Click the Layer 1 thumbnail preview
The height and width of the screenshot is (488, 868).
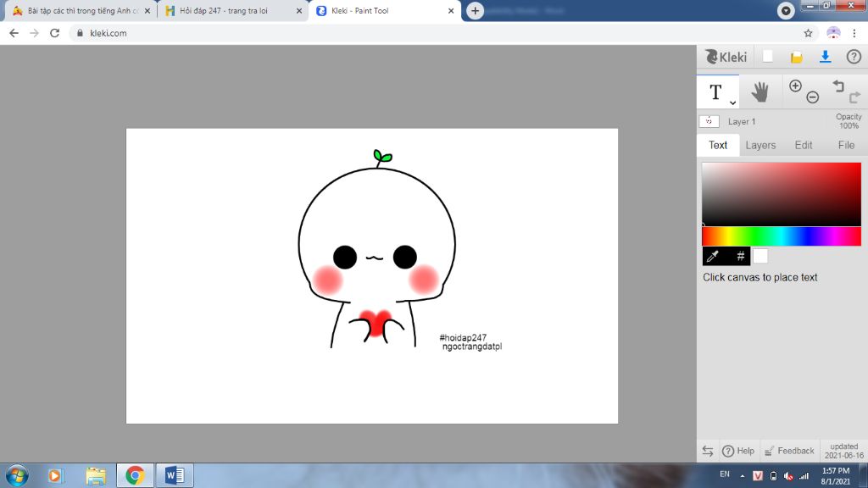coord(709,121)
